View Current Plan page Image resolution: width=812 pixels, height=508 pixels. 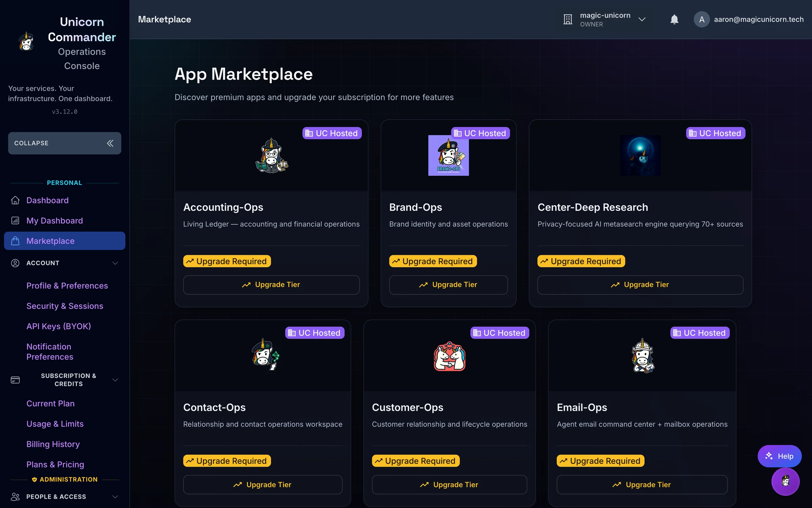(50, 403)
